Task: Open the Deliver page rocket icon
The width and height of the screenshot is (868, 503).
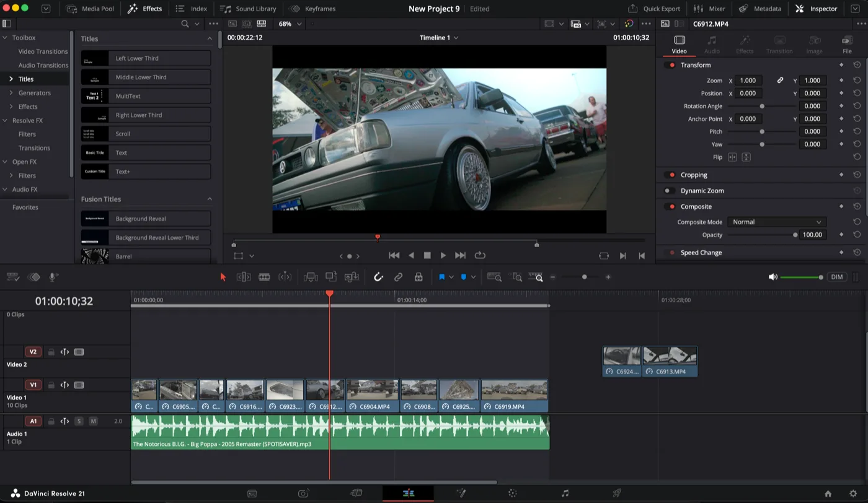Action: pos(617,494)
